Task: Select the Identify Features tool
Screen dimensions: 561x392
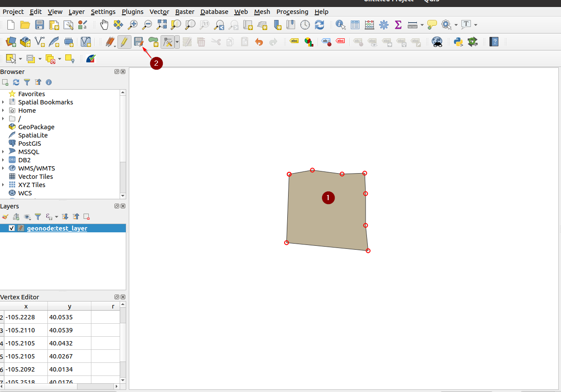Action: pyautogui.click(x=341, y=25)
